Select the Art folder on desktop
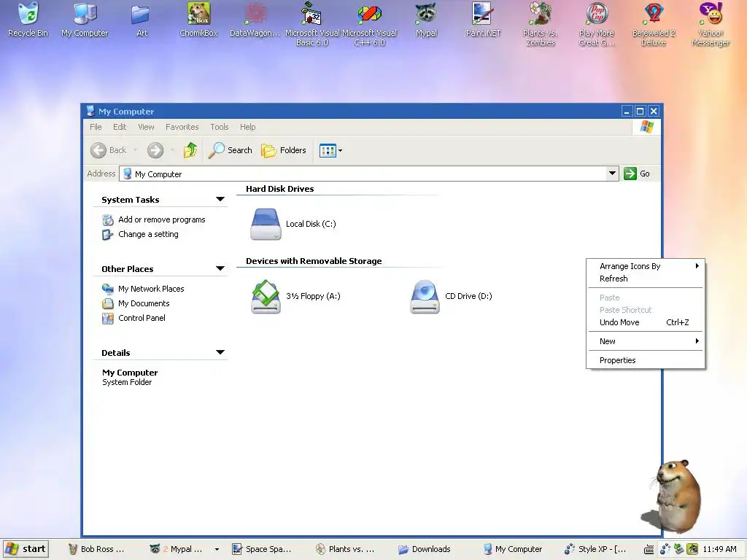 click(142, 20)
